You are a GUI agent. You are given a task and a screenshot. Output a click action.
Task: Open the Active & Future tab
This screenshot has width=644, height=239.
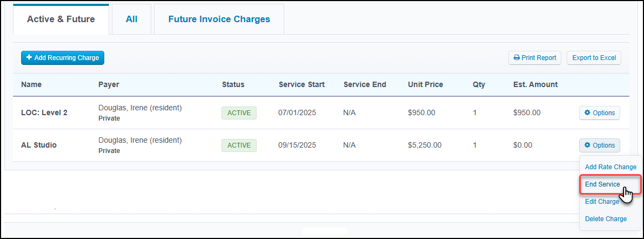tap(61, 19)
